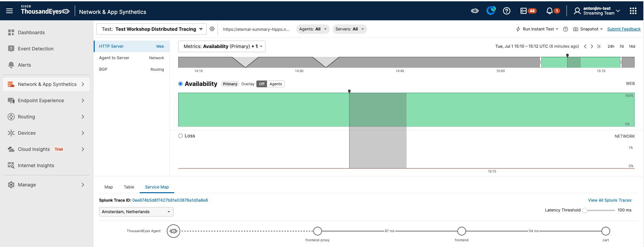Open the agents status icon showing 48
644x247 pixels.
528,11
